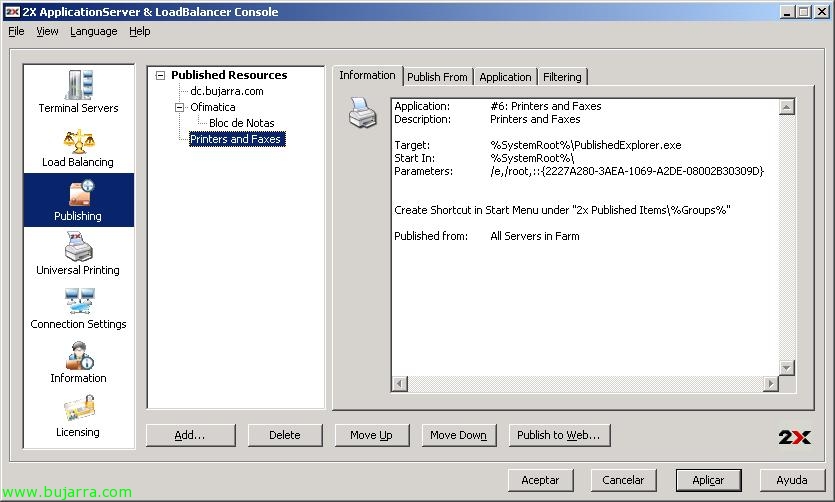Screen dimensions: 835x502
Task: Open the File menu
Action: 17,31
